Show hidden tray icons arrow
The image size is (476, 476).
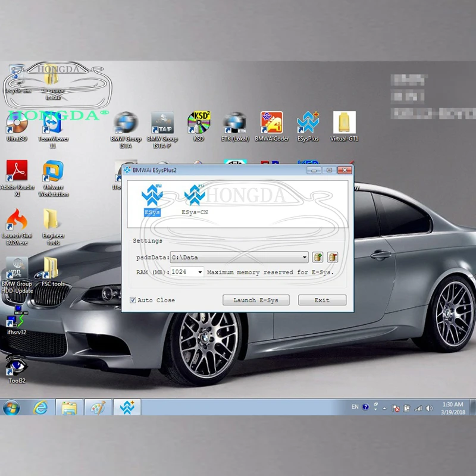click(x=384, y=408)
